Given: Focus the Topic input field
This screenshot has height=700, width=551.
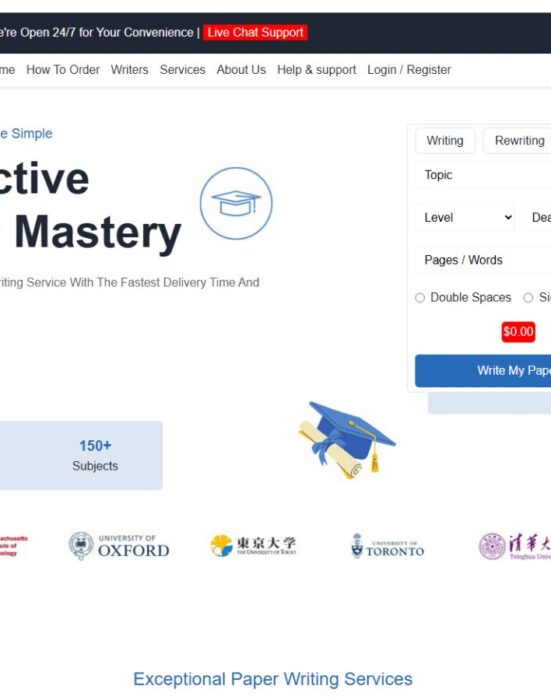Looking at the screenshot, I should click(483, 175).
